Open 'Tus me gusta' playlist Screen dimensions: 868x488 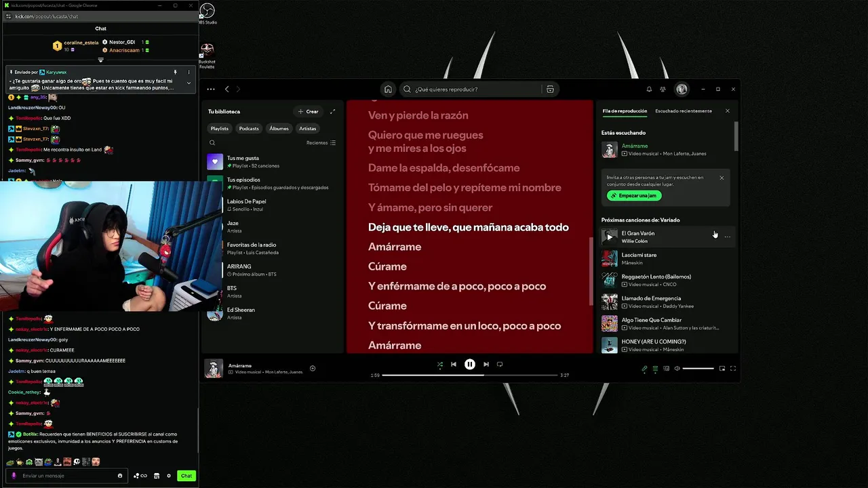pyautogui.click(x=273, y=161)
